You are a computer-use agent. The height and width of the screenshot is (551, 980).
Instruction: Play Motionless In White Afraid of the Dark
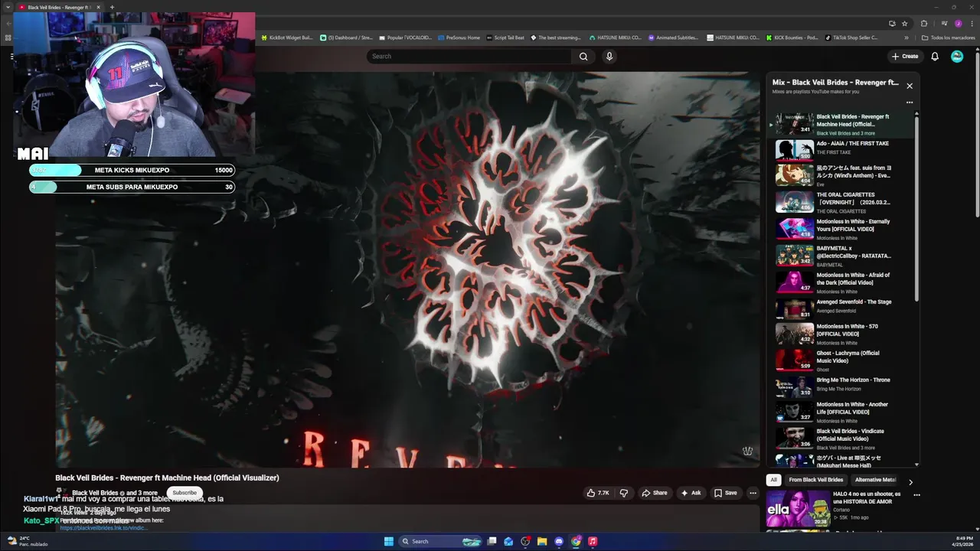[842, 283]
